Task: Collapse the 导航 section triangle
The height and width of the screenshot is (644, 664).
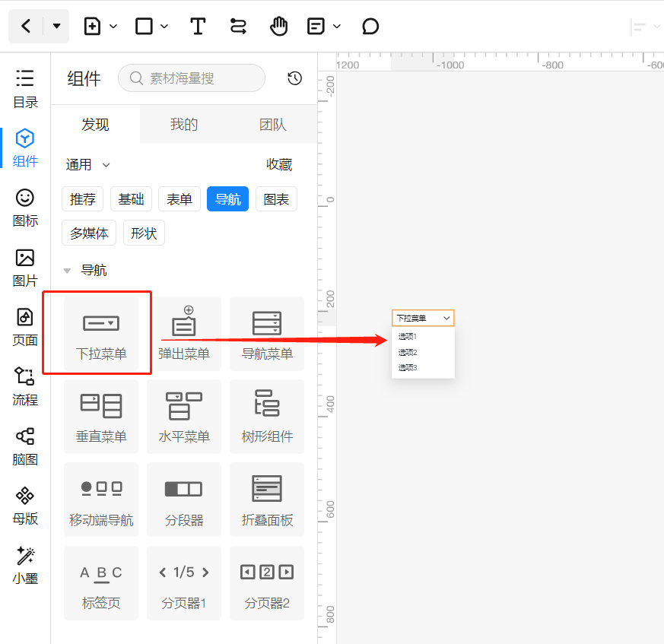Action: (x=67, y=271)
